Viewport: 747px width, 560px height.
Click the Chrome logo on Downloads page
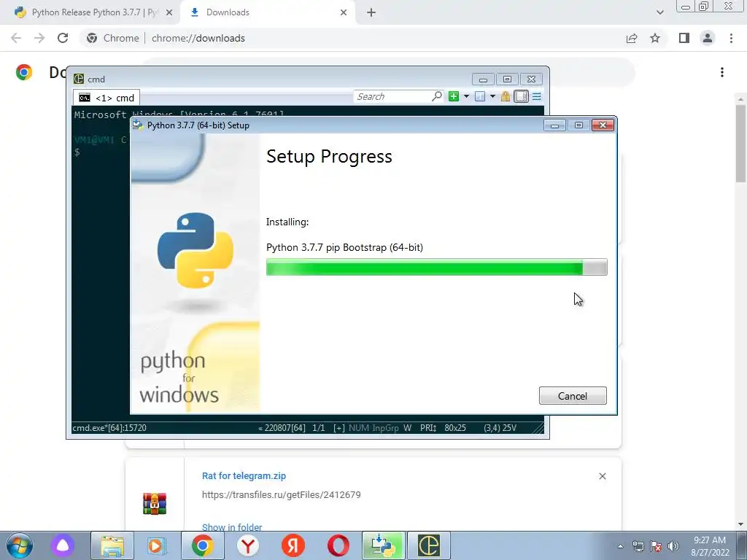coord(24,72)
